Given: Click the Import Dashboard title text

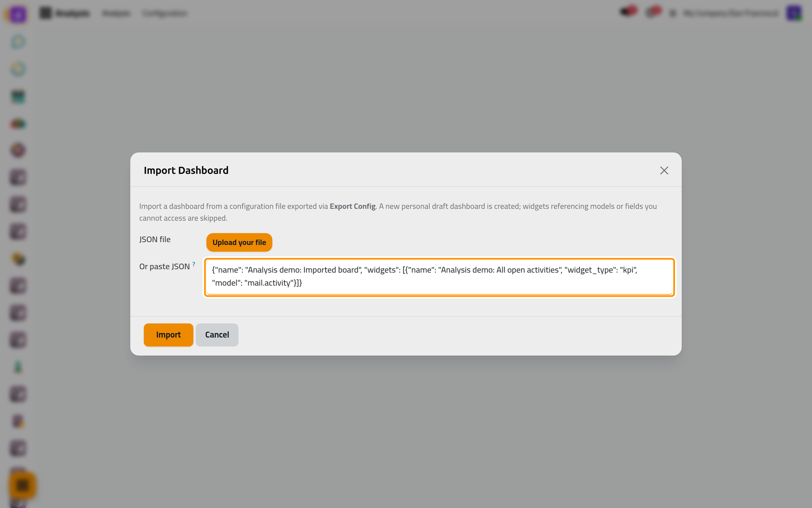Looking at the screenshot, I should click(186, 170).
